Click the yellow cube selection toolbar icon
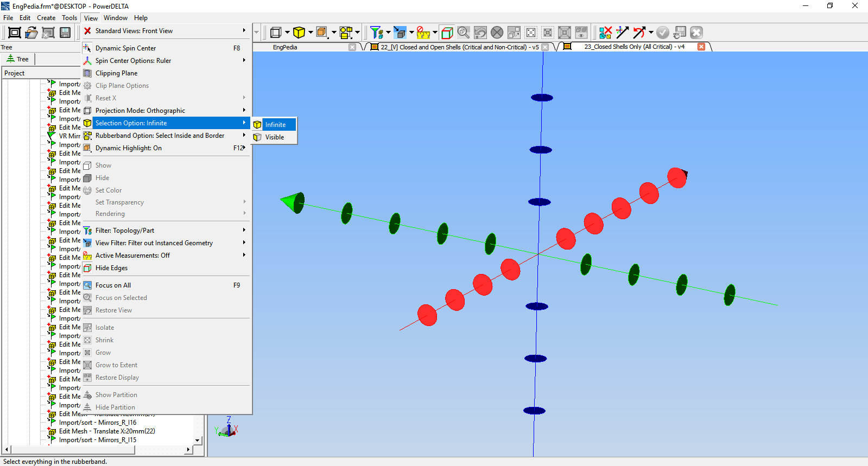Viewport: 868px width, 466px height. [299, 33]
